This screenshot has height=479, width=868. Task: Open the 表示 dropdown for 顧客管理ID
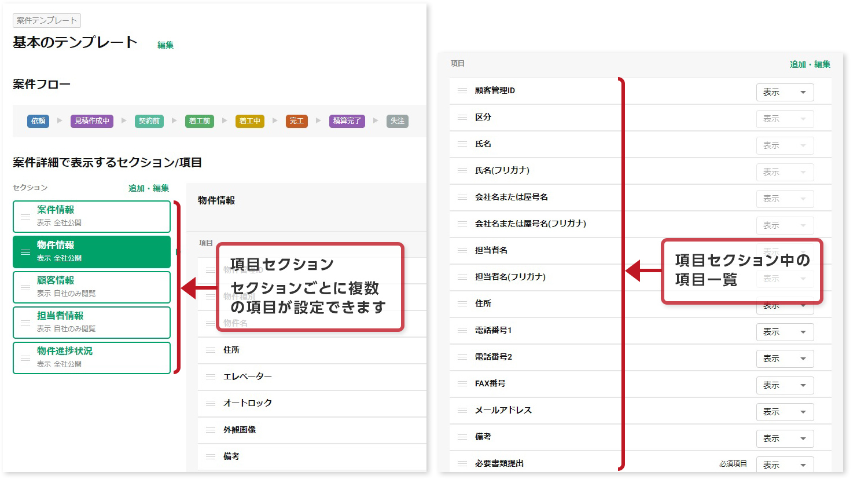tap(785, 92)
